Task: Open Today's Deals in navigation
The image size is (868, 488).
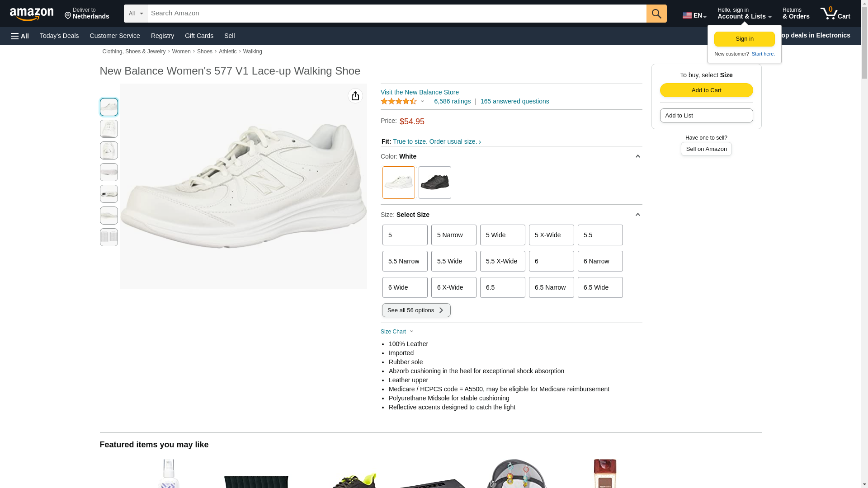Action: pos(59,36)
